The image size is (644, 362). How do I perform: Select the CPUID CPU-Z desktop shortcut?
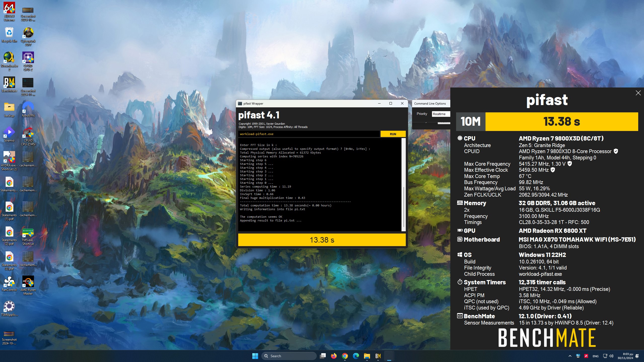coord(28,61)
